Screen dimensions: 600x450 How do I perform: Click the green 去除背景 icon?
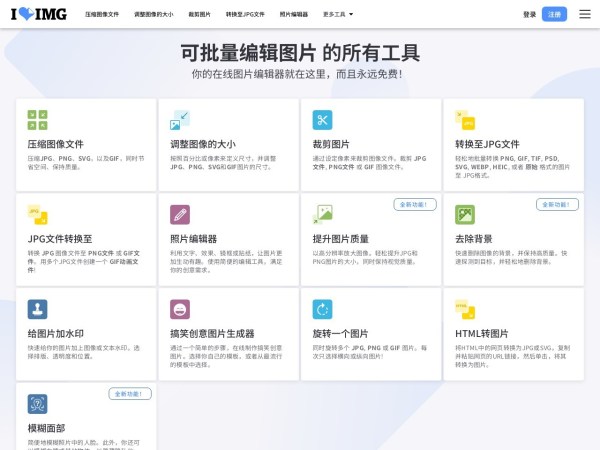(465, 214)
